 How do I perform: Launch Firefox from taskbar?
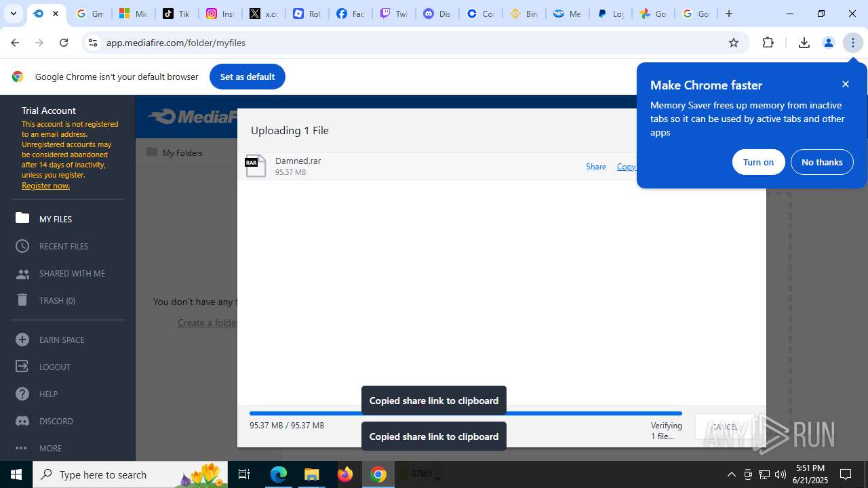[x=345, y=474]
